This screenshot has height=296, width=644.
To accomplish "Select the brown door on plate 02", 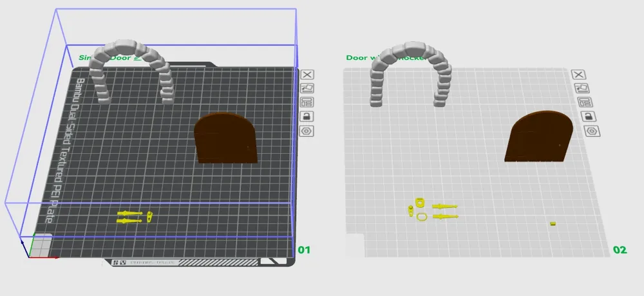I will coord(538,136).
